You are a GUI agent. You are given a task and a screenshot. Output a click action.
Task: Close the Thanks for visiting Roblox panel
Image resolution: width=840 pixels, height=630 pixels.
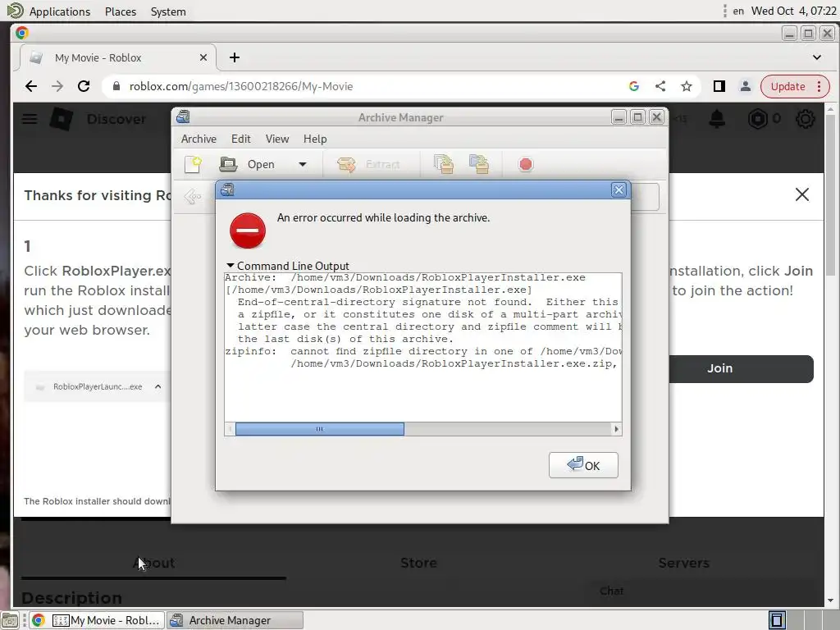[x=802, y=194]
